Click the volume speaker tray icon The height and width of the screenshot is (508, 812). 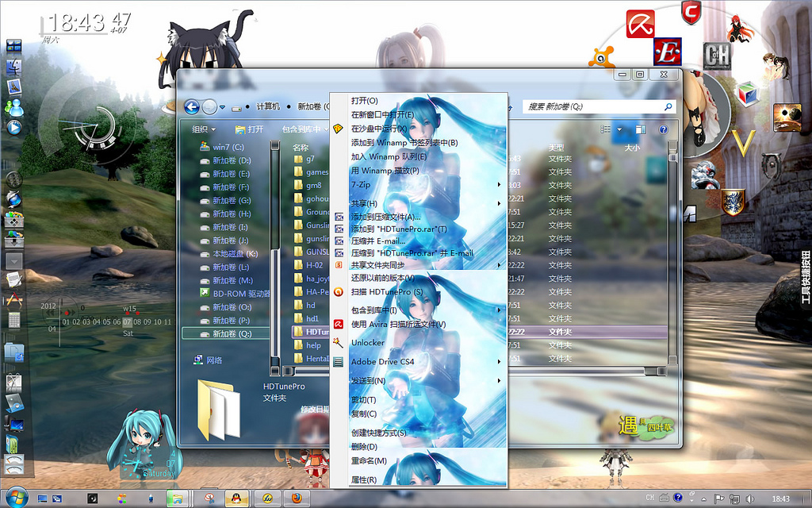[x=750, y=498]
